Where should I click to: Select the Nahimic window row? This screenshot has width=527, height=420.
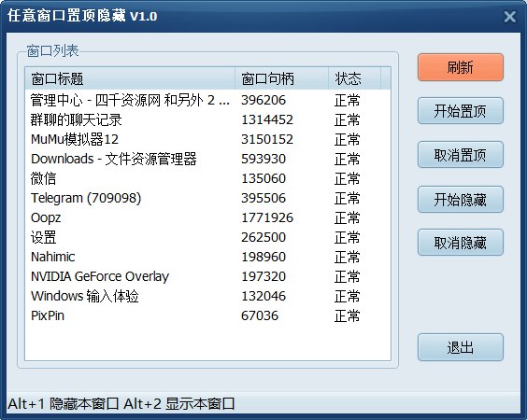click(207, 257)
